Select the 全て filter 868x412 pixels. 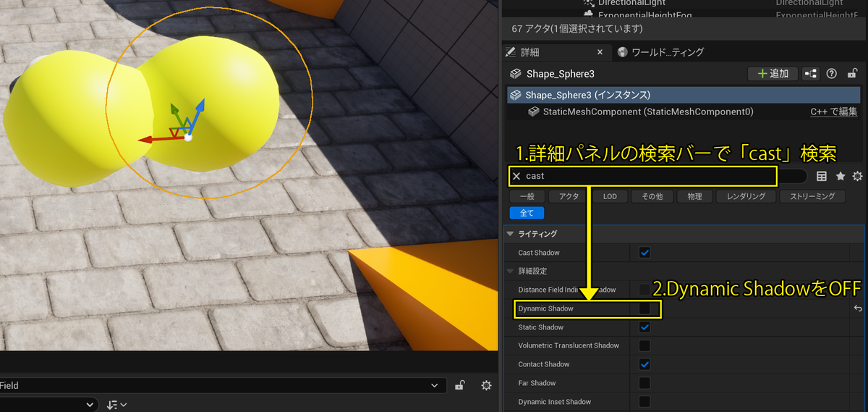click(x=527, y=213)
